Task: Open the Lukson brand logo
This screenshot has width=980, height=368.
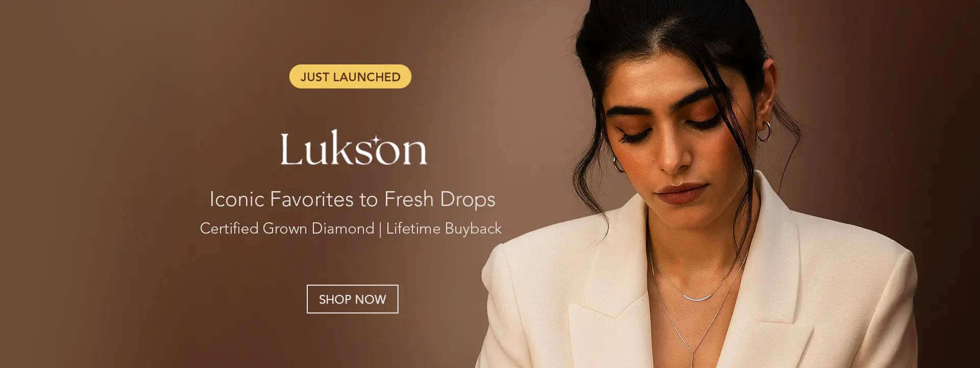Action: pyautogui.click(x=353, y=148)
